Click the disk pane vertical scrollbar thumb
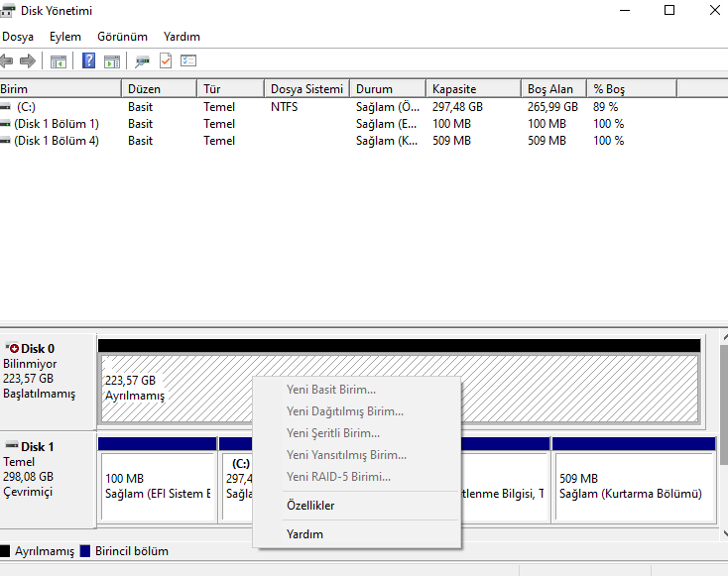Viewport: 728px width, 576px height. point(724,404)
